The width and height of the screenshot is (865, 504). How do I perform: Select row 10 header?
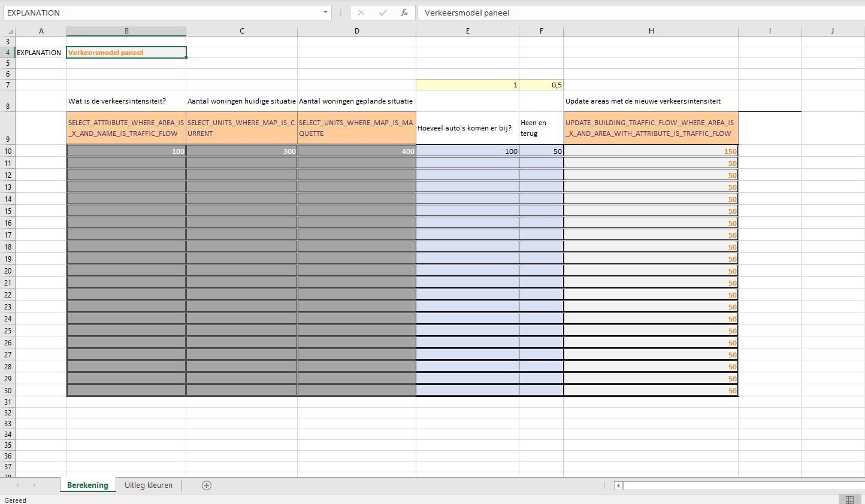tap(8, 151)
